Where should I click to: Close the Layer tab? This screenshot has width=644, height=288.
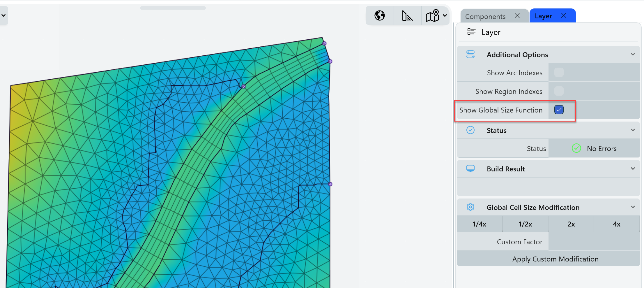(x=564, y=15)
